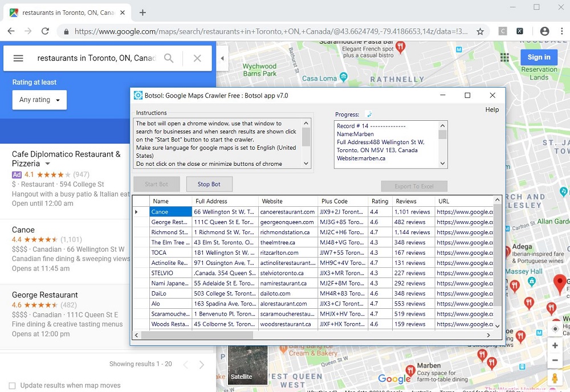The image size is (570, 392).
Task: Open Canoe restaurant listing in Maps
Action: coord(23,230)
